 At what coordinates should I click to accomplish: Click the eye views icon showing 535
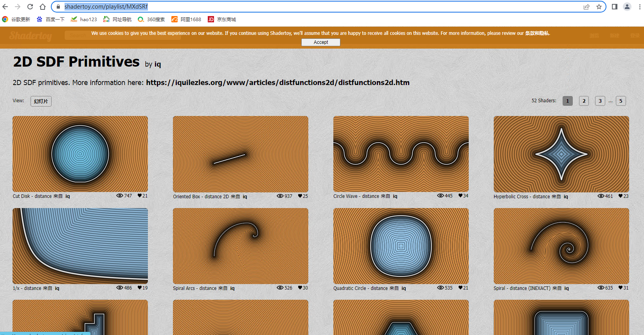click(x=441, y=288)
